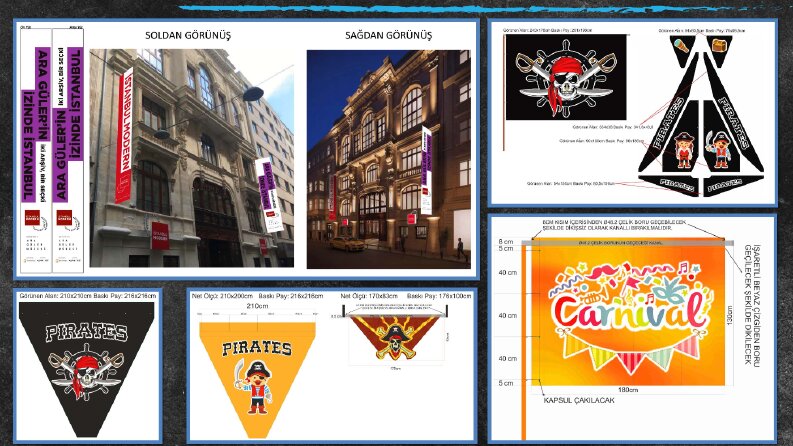This screenshot has width=793, height=446.
Task: Click the "Baskı Payı: 176x100cm" caption
Action: [439, 296]
